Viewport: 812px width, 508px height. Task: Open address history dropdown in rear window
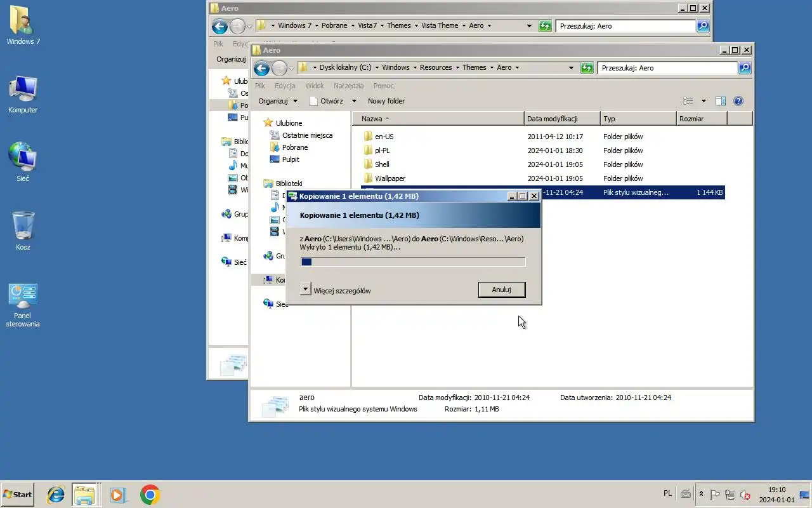(529, 26)
